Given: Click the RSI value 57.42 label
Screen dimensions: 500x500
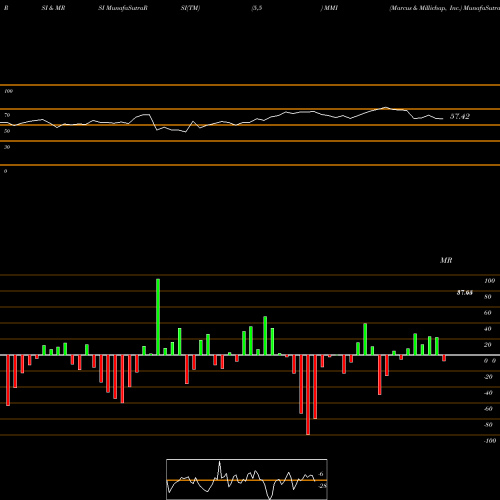Looking at the screenshot, I should [x=460, y=116].
